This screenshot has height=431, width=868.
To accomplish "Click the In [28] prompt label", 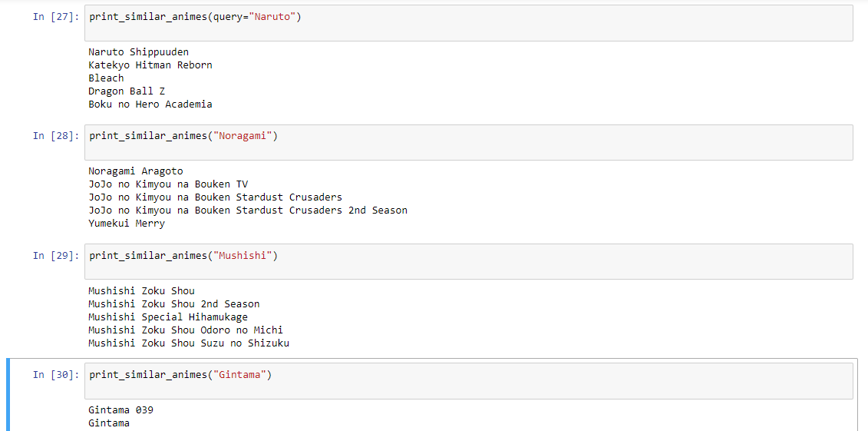I will click(56, 136).
